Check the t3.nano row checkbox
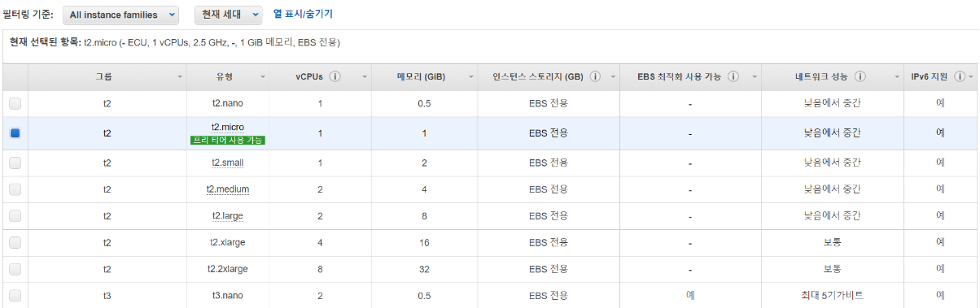This screenshot has height=308, width=980. tap(15, 296)
